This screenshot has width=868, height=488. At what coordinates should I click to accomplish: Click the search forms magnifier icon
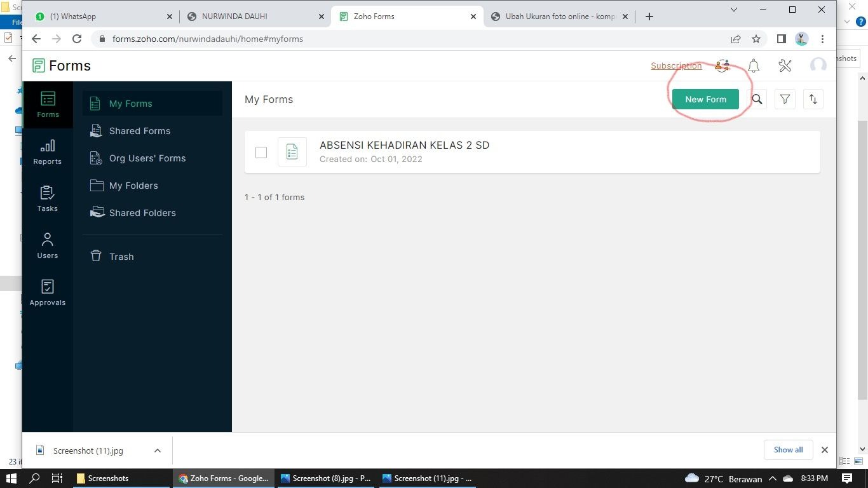757,99
